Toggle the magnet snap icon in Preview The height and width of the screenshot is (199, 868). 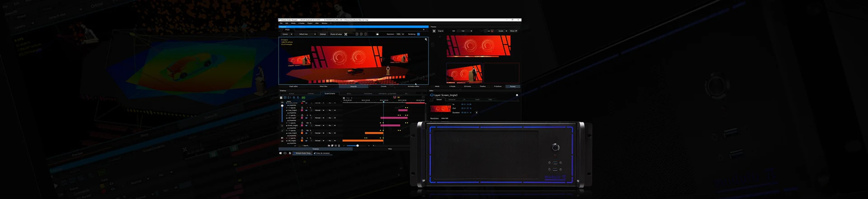492,31
